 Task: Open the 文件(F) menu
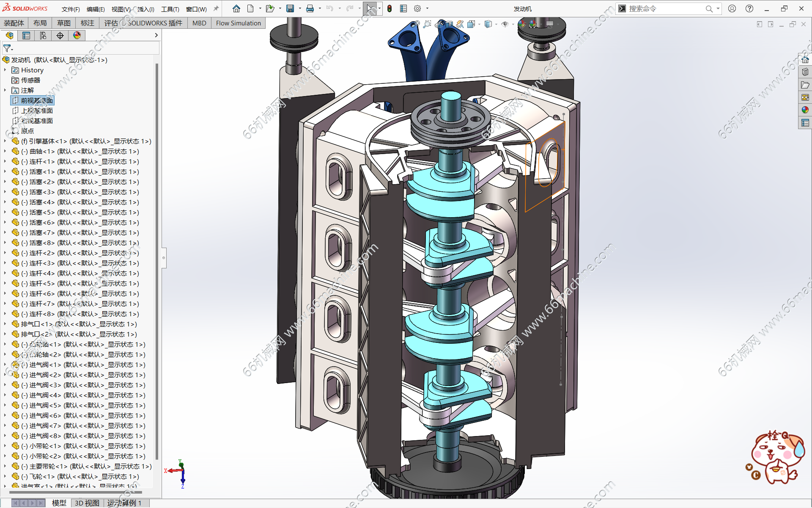[x=71, y=9]
